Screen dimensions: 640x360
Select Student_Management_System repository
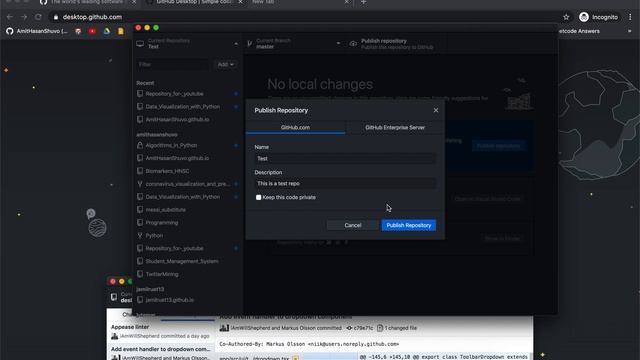point(188,261)
